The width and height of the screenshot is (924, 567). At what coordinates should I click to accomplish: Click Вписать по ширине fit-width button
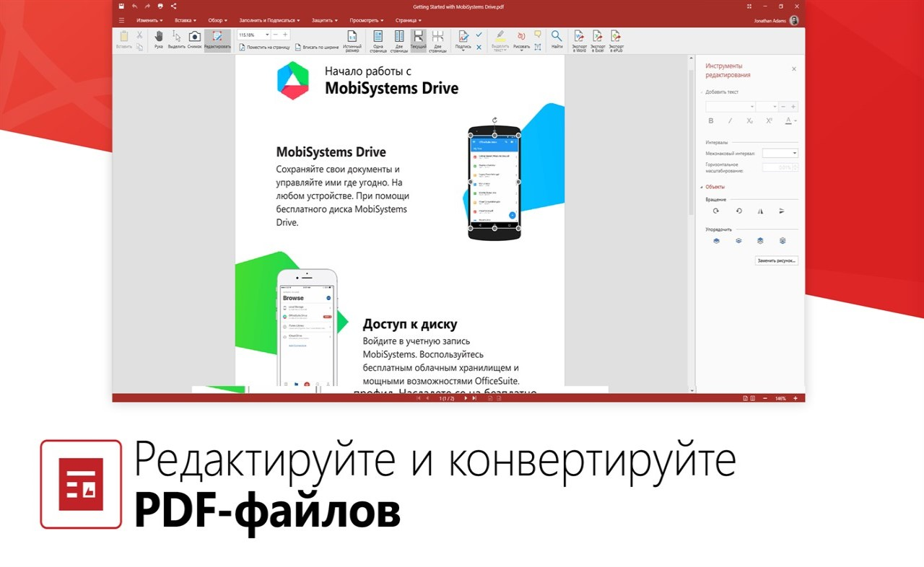tap(316, 47)
